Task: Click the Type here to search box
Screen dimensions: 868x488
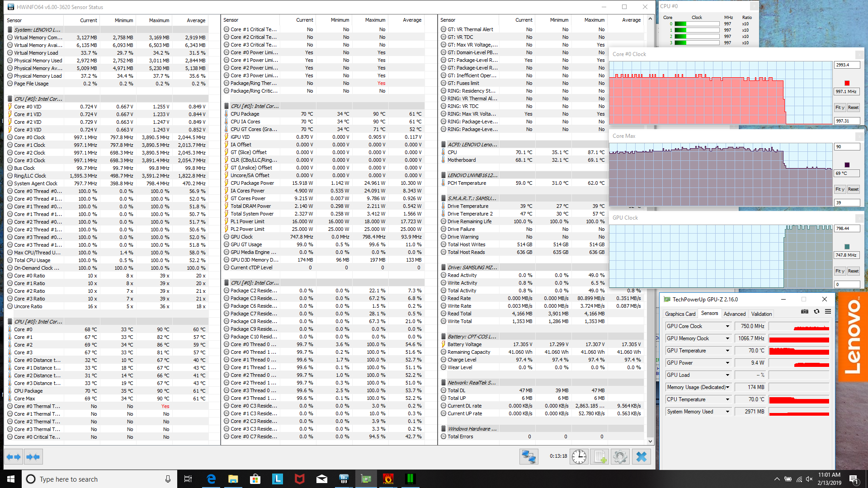Action: 99,479
